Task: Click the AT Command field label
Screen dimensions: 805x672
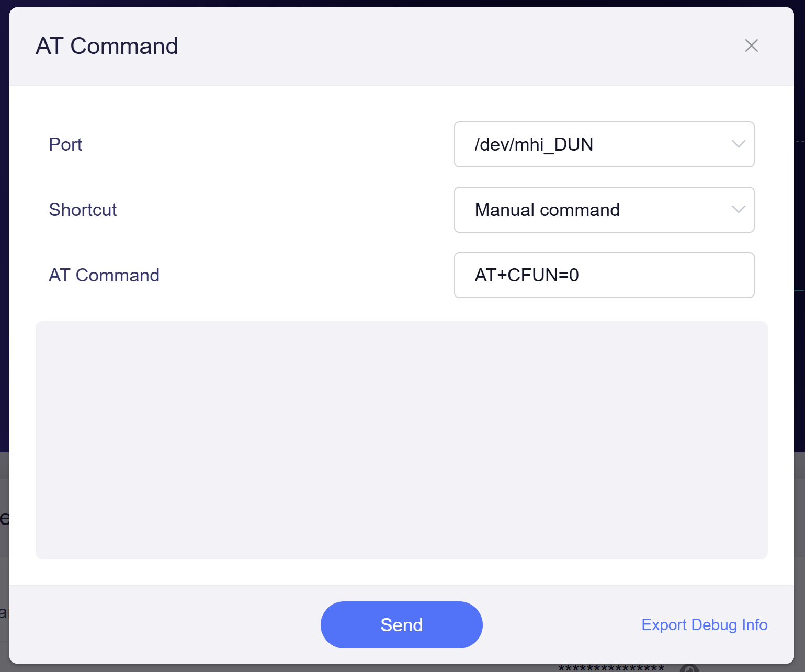Action: pyautogui.click(x=104, y=275)
